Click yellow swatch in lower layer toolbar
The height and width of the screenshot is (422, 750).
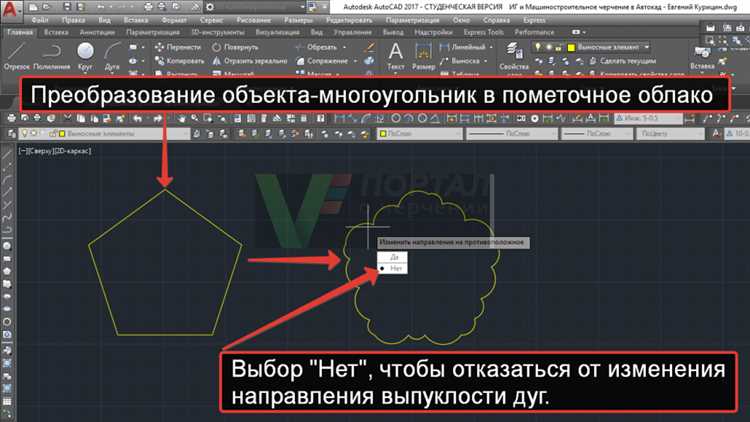click(62, 133)
